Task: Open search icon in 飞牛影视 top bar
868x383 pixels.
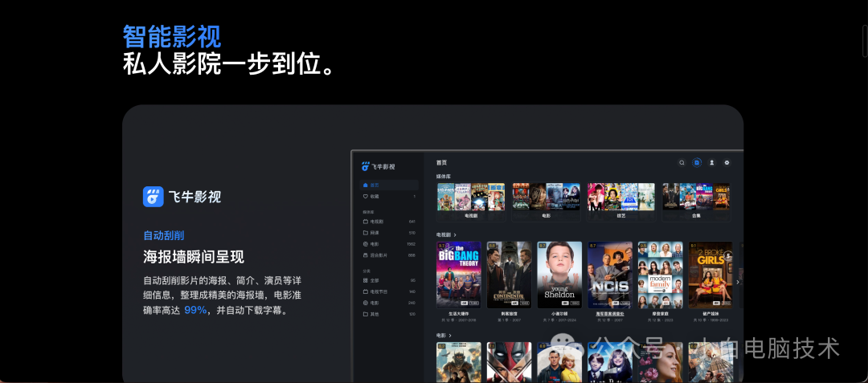Action: click(x=682, y=162)
